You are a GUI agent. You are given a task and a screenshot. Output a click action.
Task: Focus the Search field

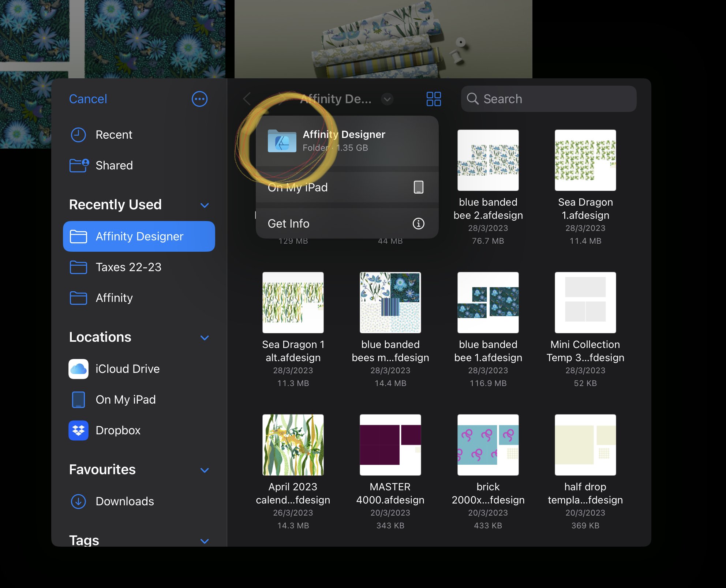(549, 99)
